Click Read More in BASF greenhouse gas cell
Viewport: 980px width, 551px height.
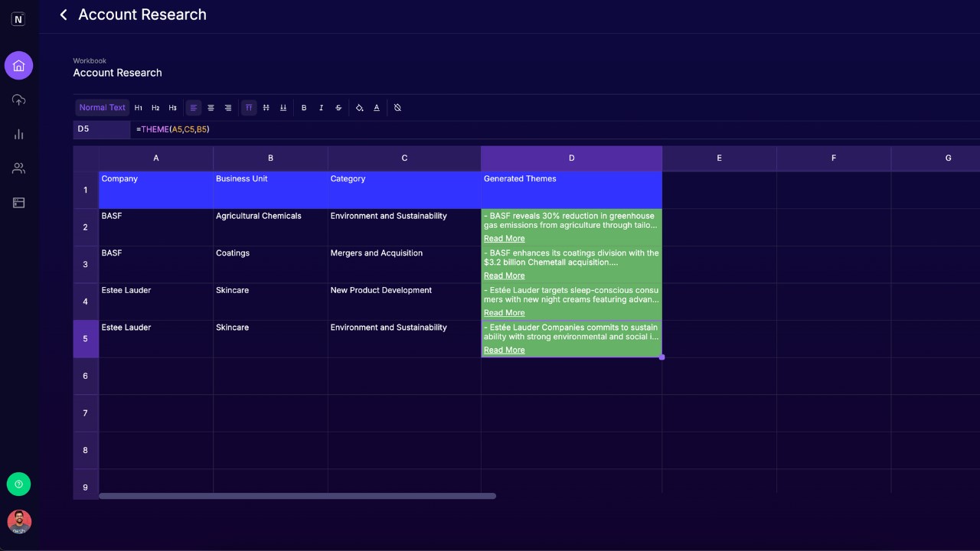point(504,239)
